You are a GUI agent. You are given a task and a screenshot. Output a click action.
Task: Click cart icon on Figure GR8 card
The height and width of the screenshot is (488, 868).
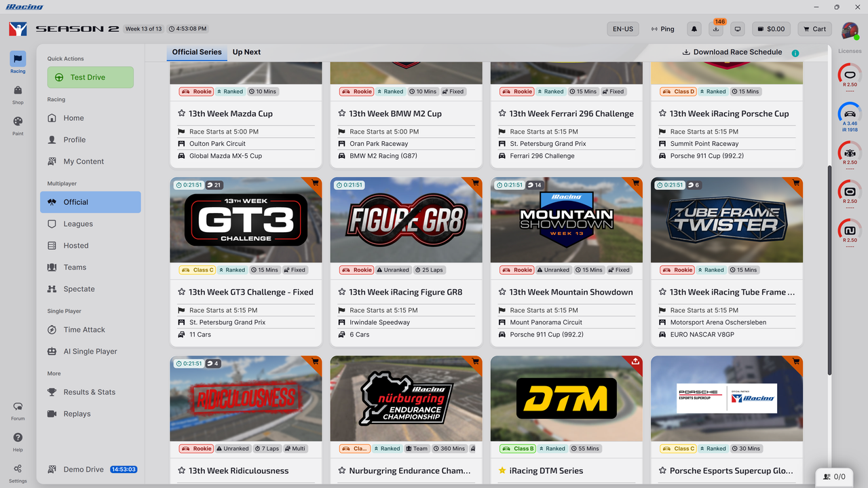tap(475, 183)
